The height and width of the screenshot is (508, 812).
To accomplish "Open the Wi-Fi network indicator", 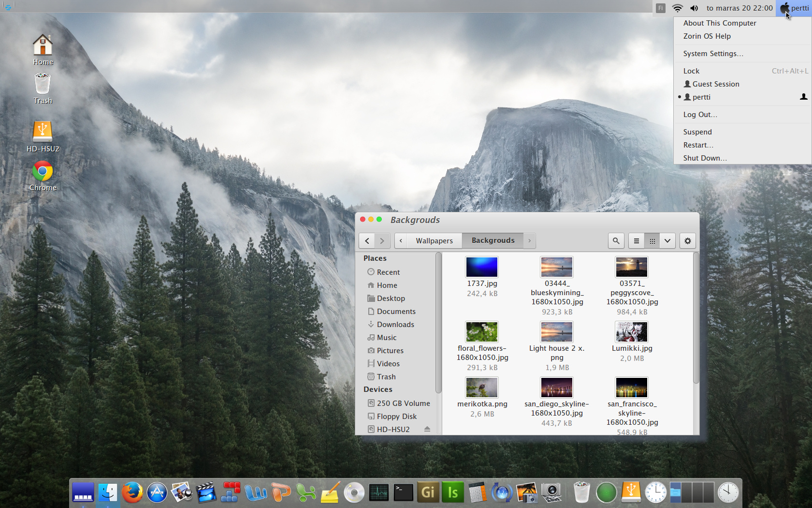I will pos(678,8).
